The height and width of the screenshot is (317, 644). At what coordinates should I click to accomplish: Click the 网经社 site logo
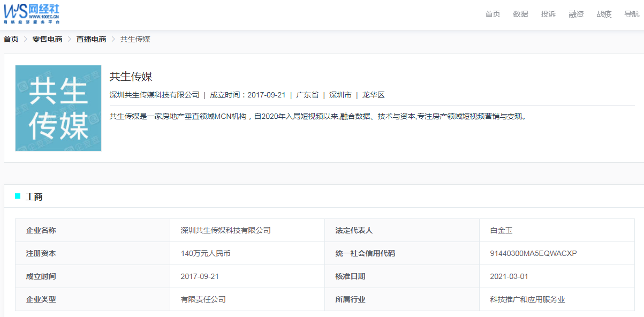pos(32,13)
